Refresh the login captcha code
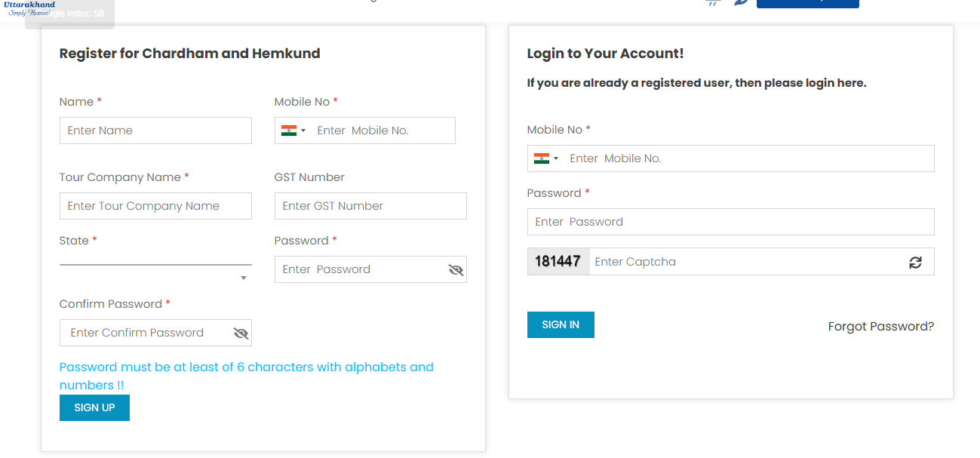 click(x=915, y=262)
